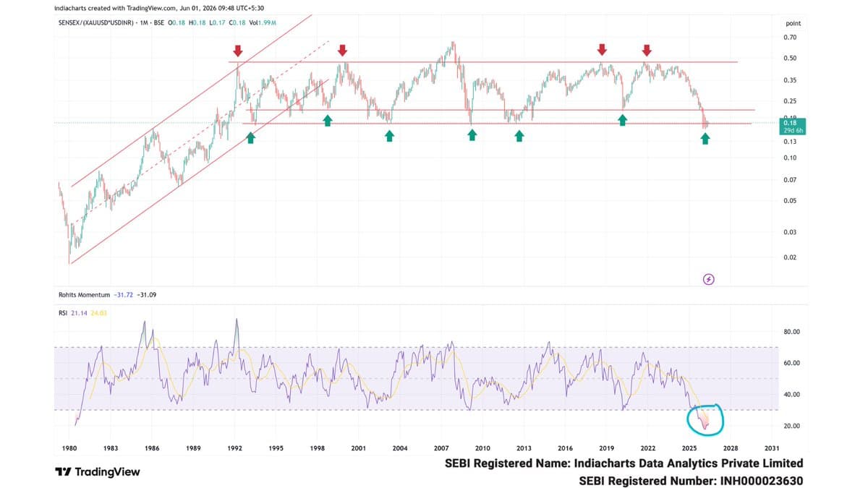Click the yellow RSI average value 24.03
The height and width of the screenshot is (488, 868).
click(98, 313)
